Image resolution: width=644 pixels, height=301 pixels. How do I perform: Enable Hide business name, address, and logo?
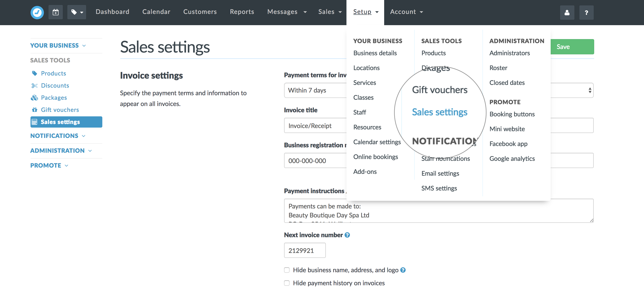tap(287, 270)
